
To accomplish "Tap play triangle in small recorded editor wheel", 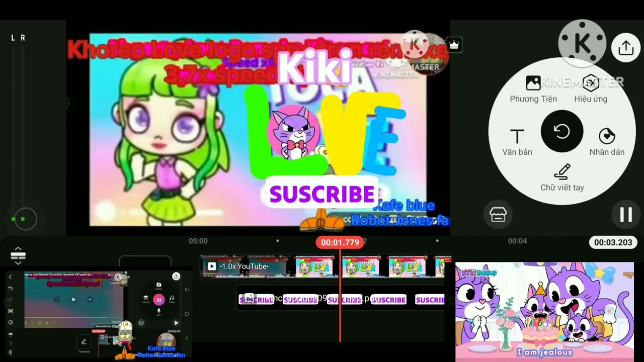I will coord(176,323).
